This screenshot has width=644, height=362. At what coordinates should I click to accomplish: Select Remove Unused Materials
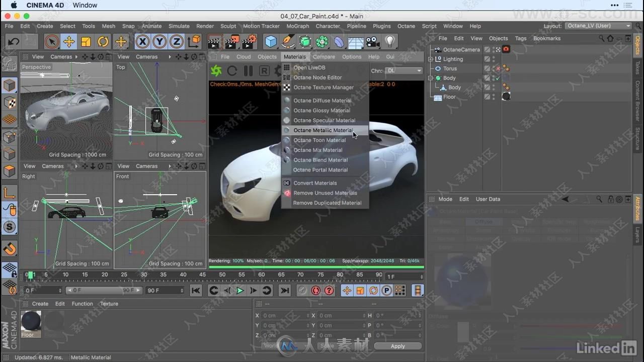coord(325,193)
